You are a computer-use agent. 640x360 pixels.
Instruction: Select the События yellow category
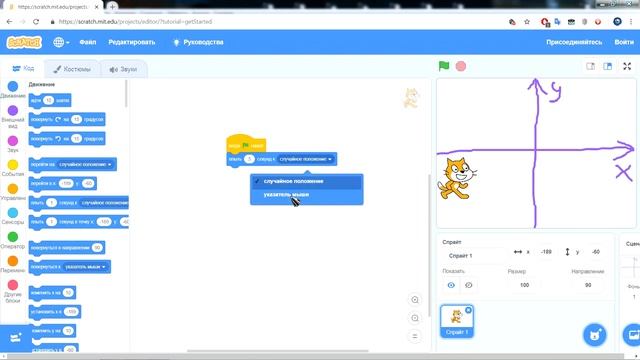click(13, 165)
